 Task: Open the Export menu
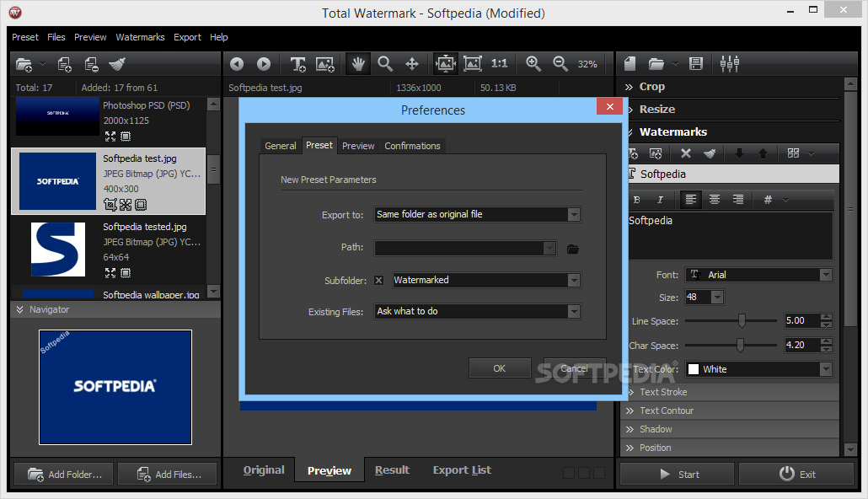point(187,37)
